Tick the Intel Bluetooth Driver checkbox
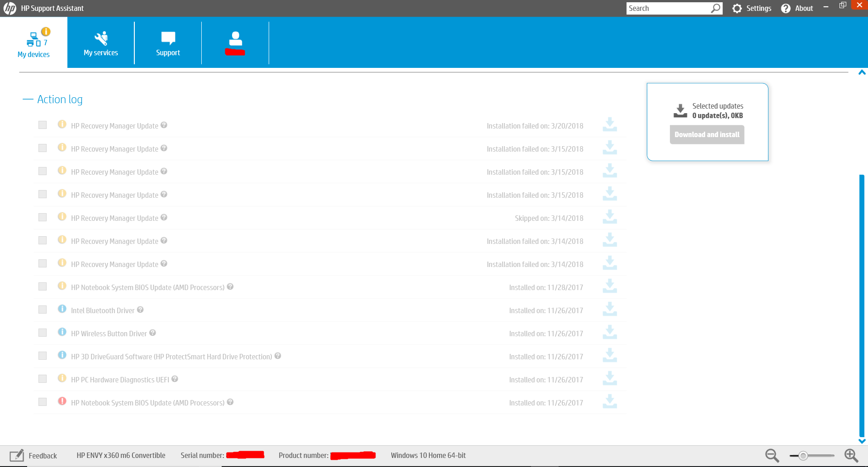This screenshot has height=467, width=868. click(43, 310)
